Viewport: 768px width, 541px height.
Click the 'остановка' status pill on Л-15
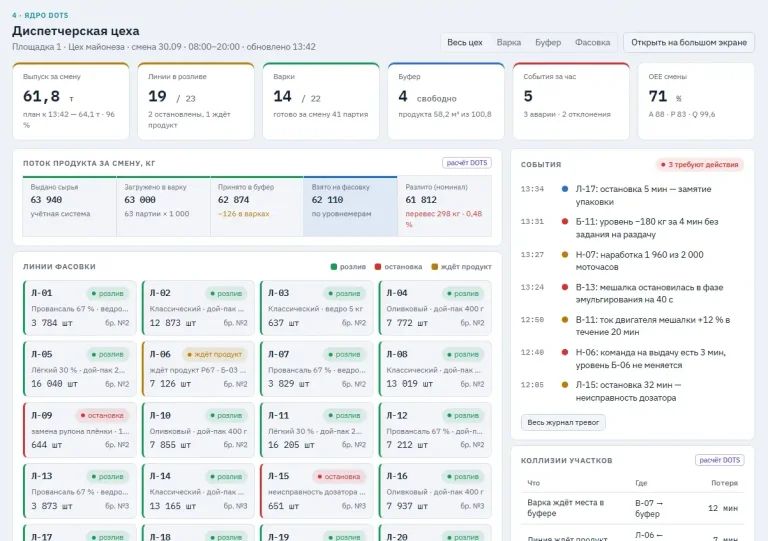tap(339, 476)
